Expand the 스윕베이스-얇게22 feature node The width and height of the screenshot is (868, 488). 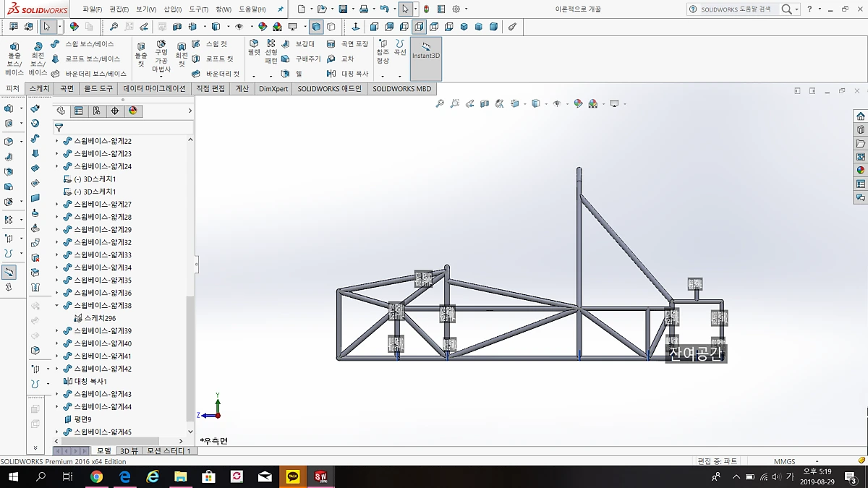tap(57, 141)
